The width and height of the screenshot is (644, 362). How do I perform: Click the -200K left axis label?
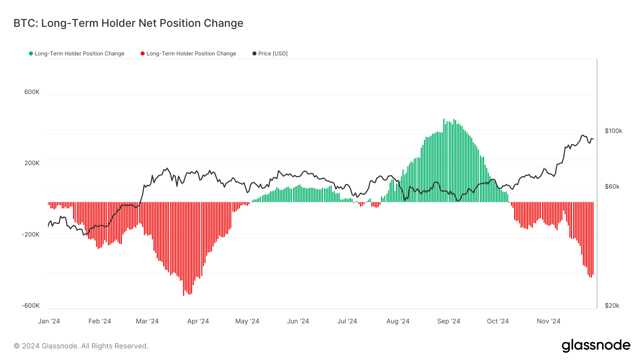(x=31, y=234)
